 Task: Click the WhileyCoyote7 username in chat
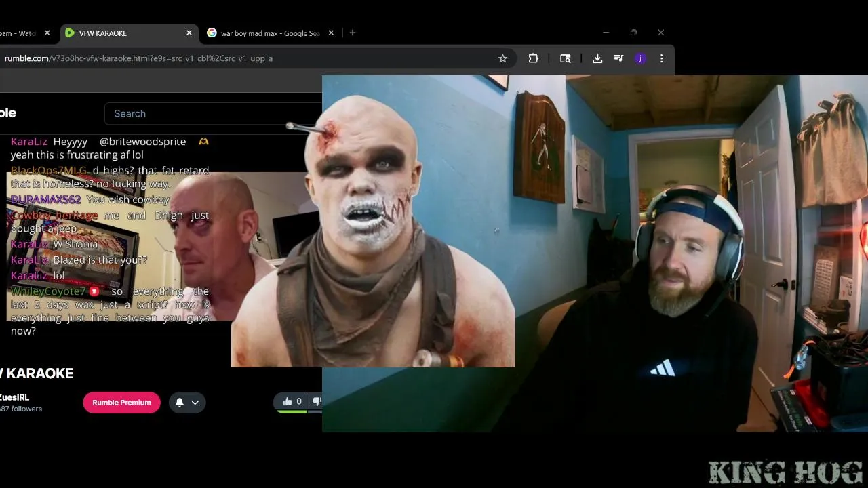(x=49, y=291)
